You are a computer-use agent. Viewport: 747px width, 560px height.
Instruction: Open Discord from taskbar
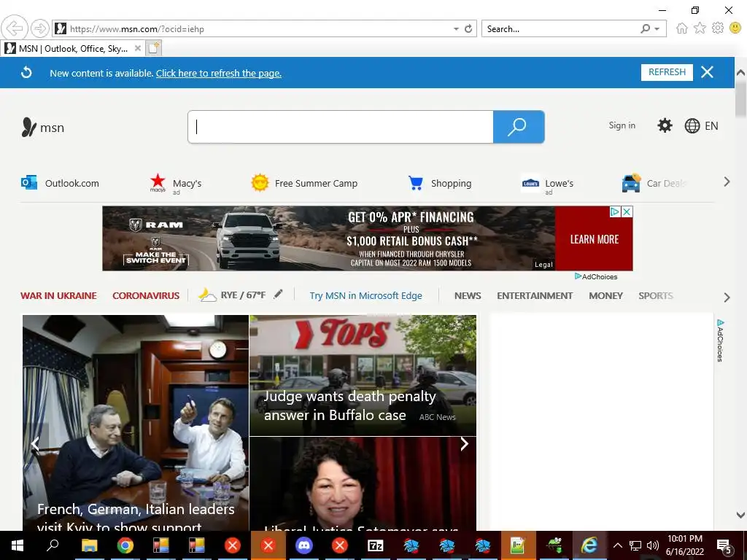pyautogui.click(x=304, y=545)
